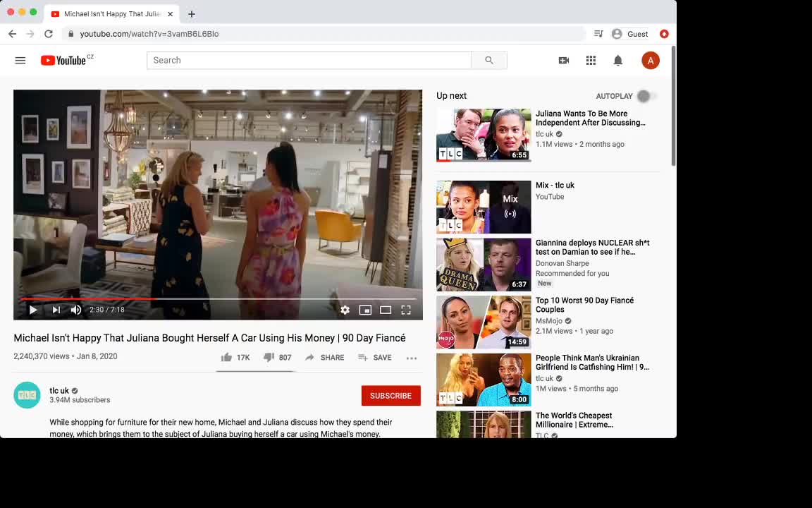Play the paused video

point(33,310)
